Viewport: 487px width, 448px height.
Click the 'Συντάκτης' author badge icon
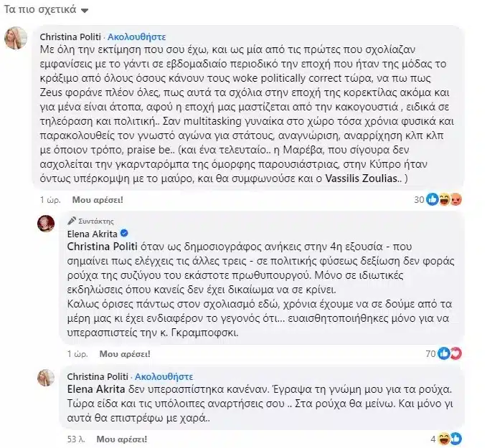coord(72,221)
